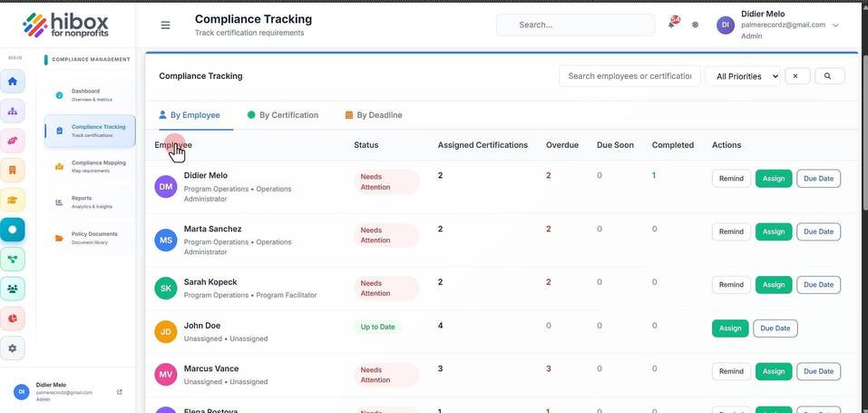The image size is (868, 413).
Task: Open the Reports menu item
Action: [x=90, y=202]
